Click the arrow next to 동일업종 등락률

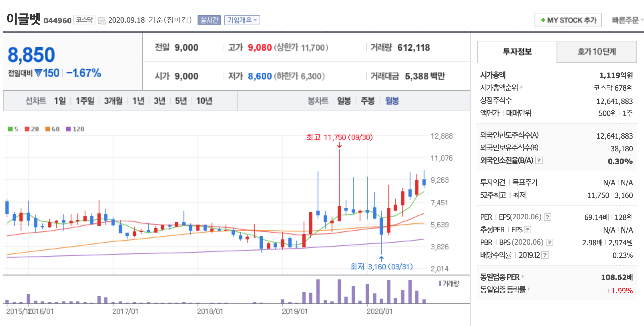point(529,289)
